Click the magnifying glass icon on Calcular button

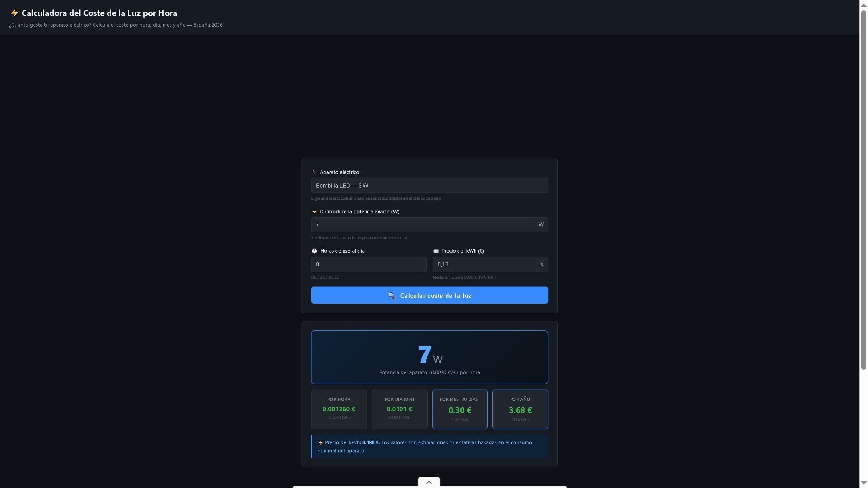pos(392,296)
